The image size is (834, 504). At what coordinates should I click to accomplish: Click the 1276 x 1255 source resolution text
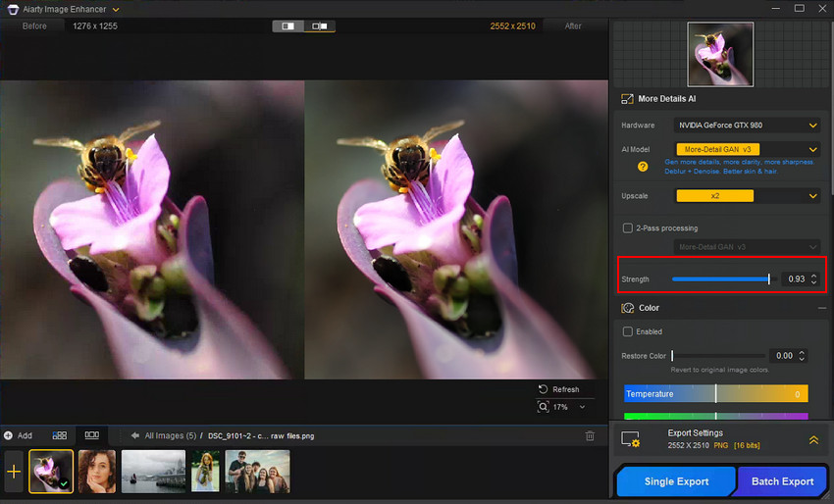click(94, 26)
